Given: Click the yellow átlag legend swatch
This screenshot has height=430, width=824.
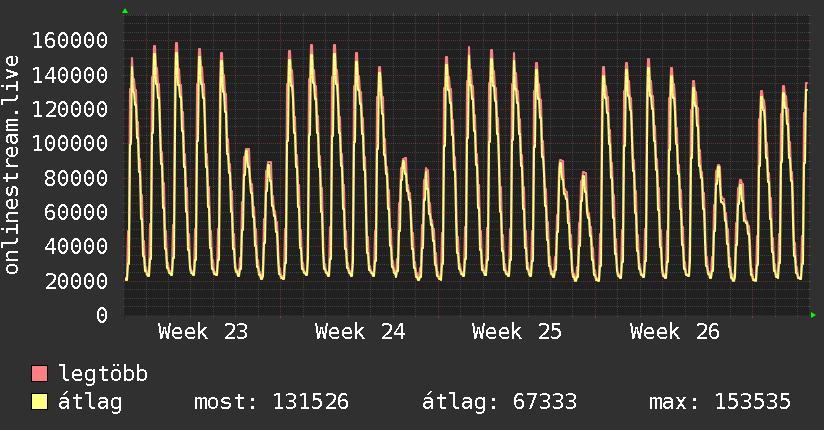Looking at the screenshot, I should point(39,402).
